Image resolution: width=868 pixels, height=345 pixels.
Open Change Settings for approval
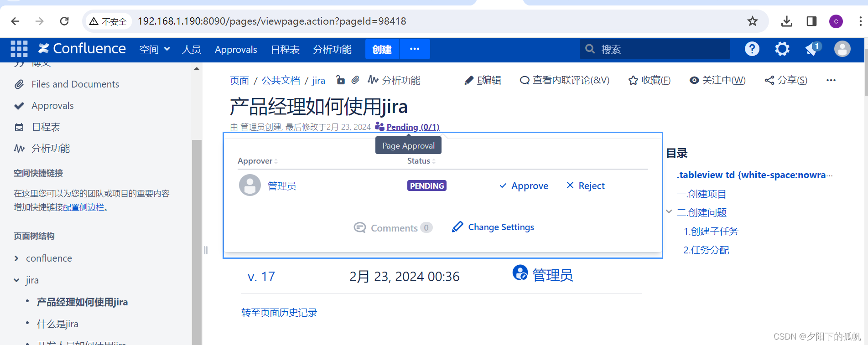(x=493, y=227)
